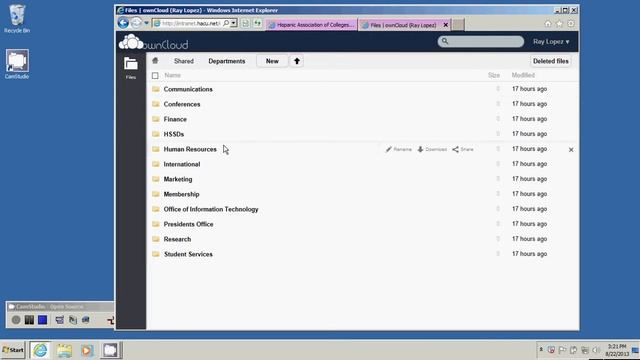Click Internet Explorer forward arrow
The image size is (640, 360).
click(x=136, y=23)
